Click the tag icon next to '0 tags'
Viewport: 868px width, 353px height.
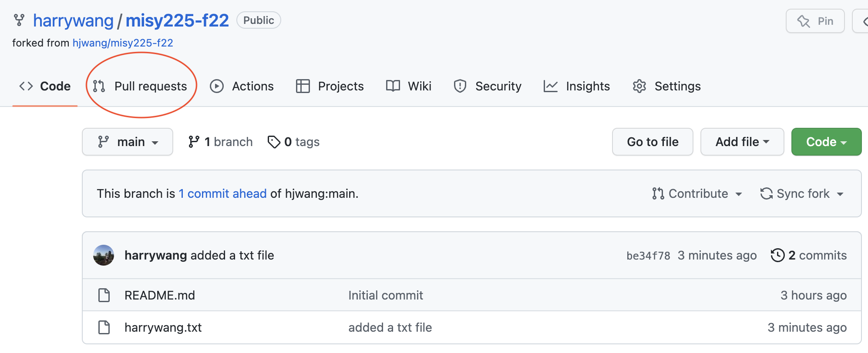coord(274,142)
